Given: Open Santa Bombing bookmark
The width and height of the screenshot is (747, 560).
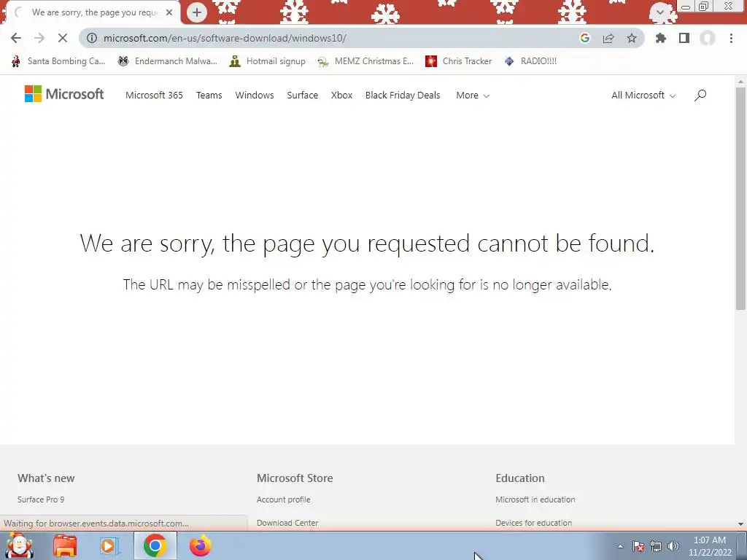Looking at the screenshot, I should pyautogui.click(x=58, y=61).
